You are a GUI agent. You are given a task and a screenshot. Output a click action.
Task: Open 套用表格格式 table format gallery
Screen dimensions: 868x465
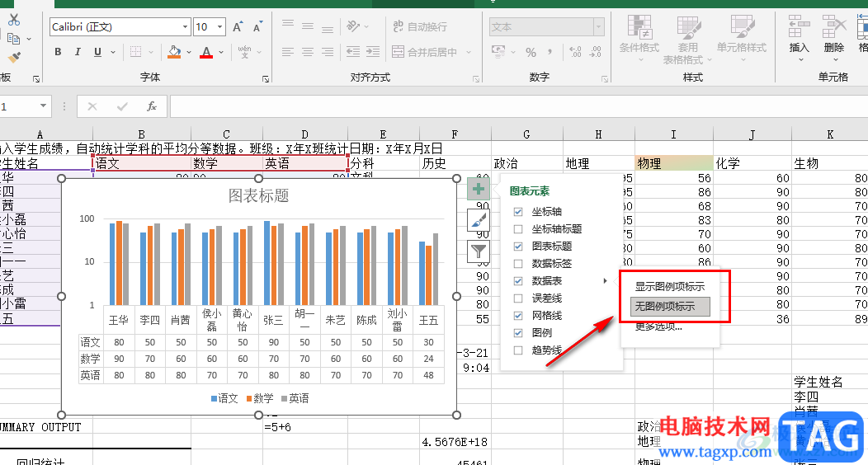pos(687,40)
